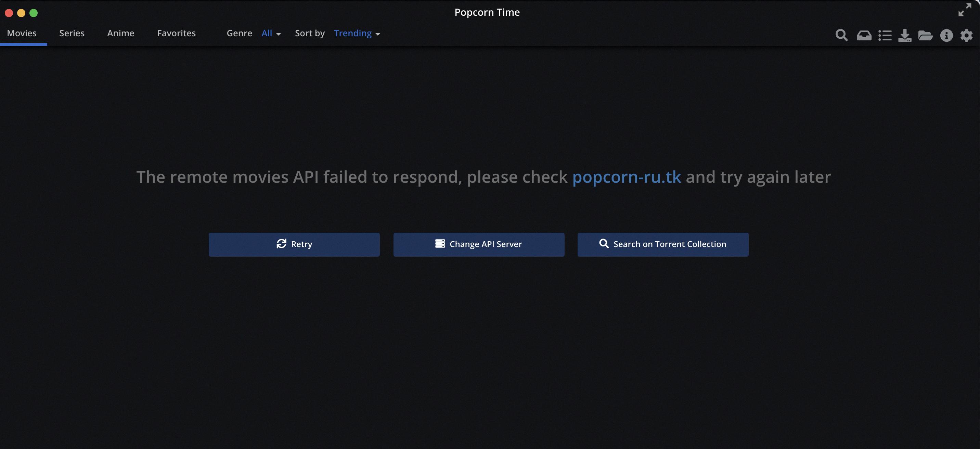Viewport: 980px width, 449px height.
Task: Open the Watchlist list icon
Action: [x=885, y=35]
